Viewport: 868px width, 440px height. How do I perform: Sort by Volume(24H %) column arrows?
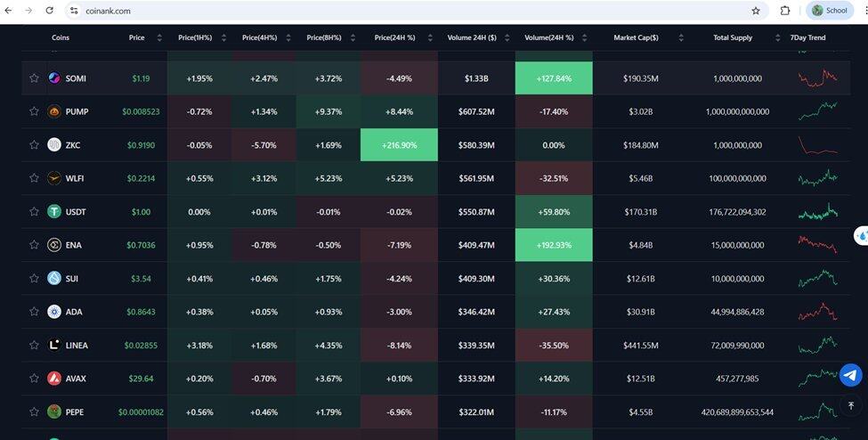coord(585,37)
